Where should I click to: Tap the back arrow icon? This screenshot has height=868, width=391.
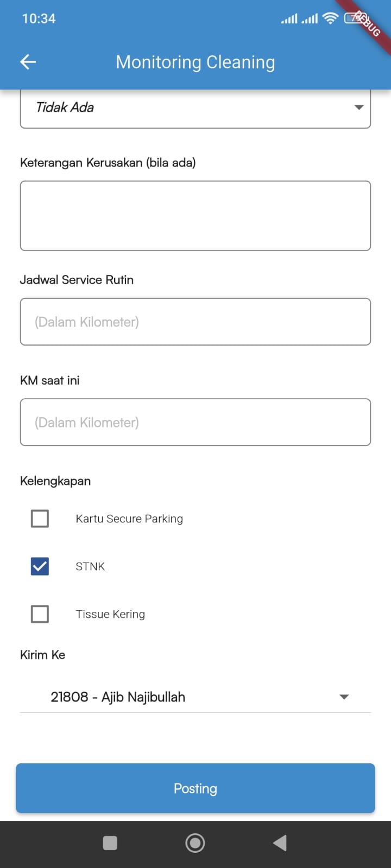[28, 62]
